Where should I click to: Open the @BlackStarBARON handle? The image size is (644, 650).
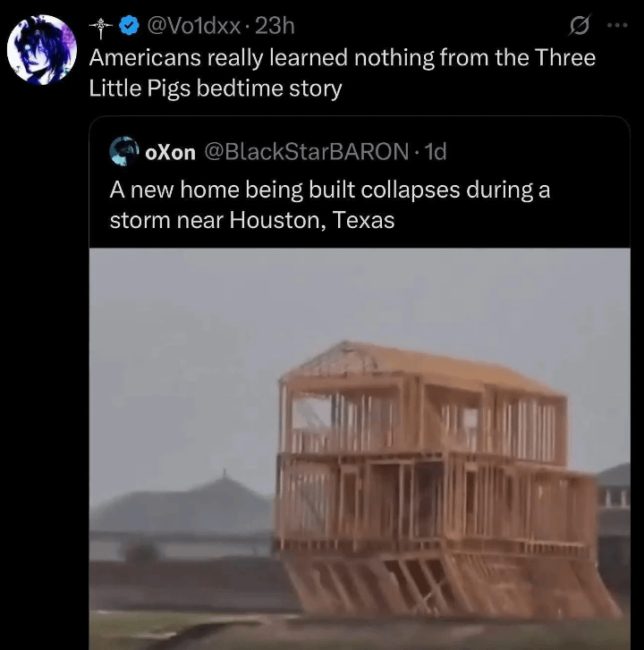307,152
